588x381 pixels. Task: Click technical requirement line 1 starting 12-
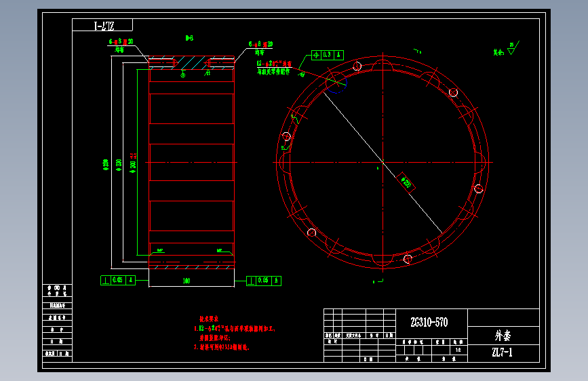click(x=235, y=329)
